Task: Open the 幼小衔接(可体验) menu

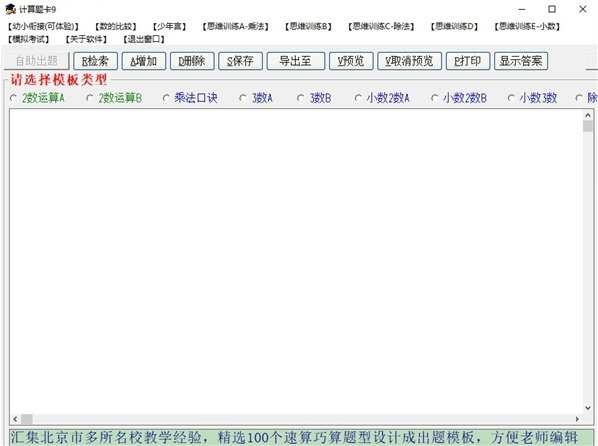Action: point(43,26)
